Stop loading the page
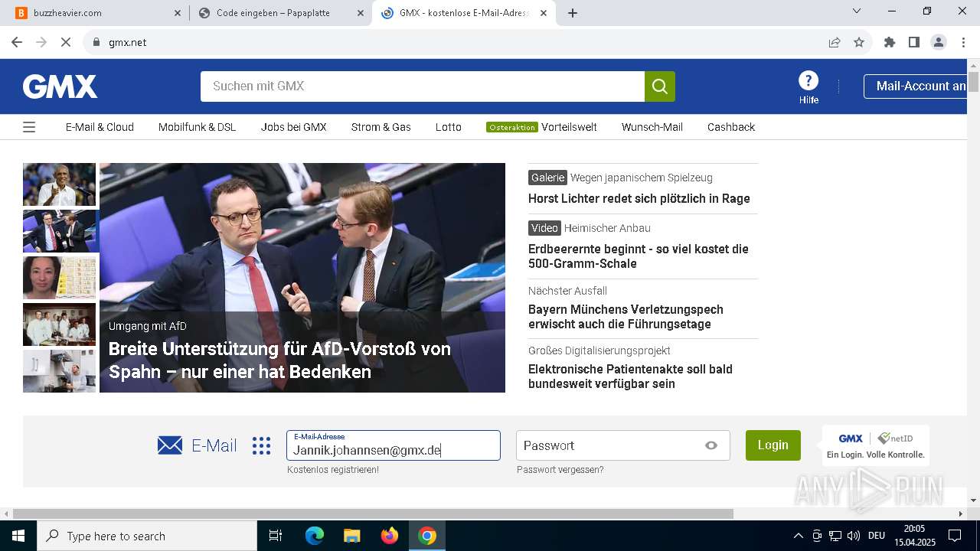Screen dimensions: 980x551 click(66, 42)
